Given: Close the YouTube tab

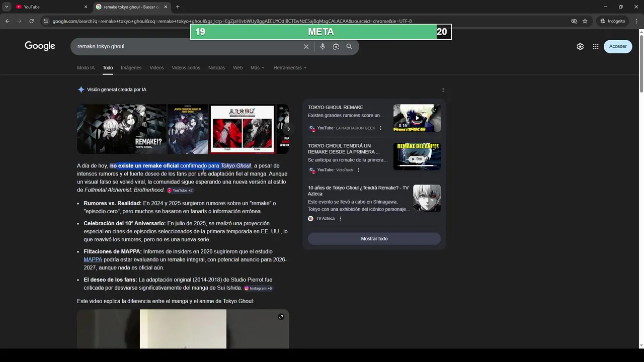Looking at the screenshot, I should 86,7.
